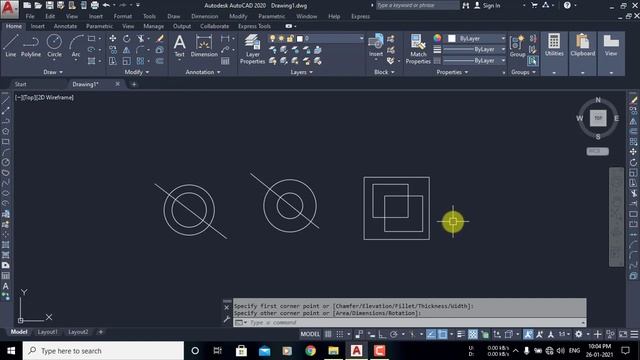Viewport: 640px width, 360px height.
Task: Expand the Modify panel dropdown
Action: click(137, 72)
